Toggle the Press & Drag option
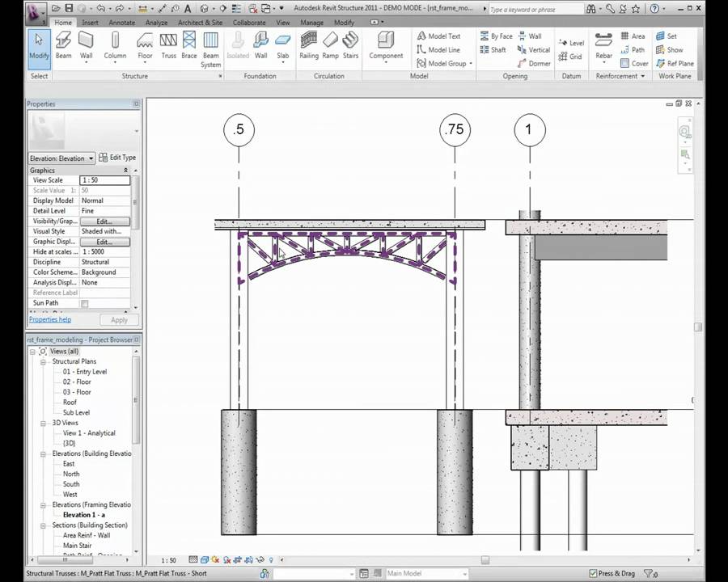 click(x=591, y=572)
